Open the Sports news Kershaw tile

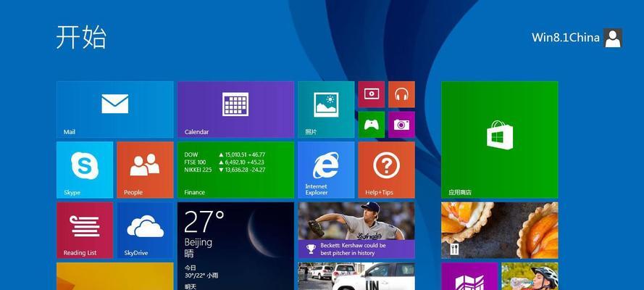356,230
